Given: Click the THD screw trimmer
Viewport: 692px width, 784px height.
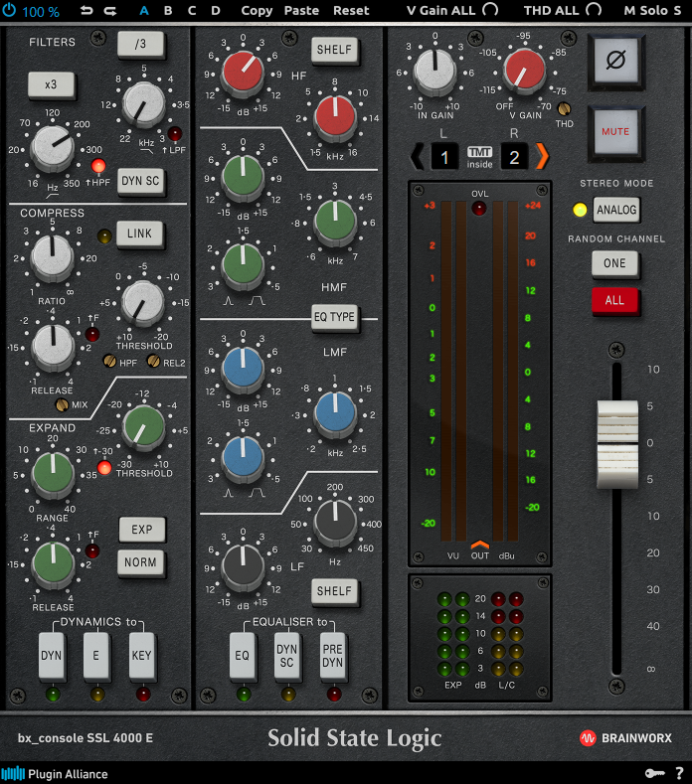Looking at the screenshot, I should point(564,108).
